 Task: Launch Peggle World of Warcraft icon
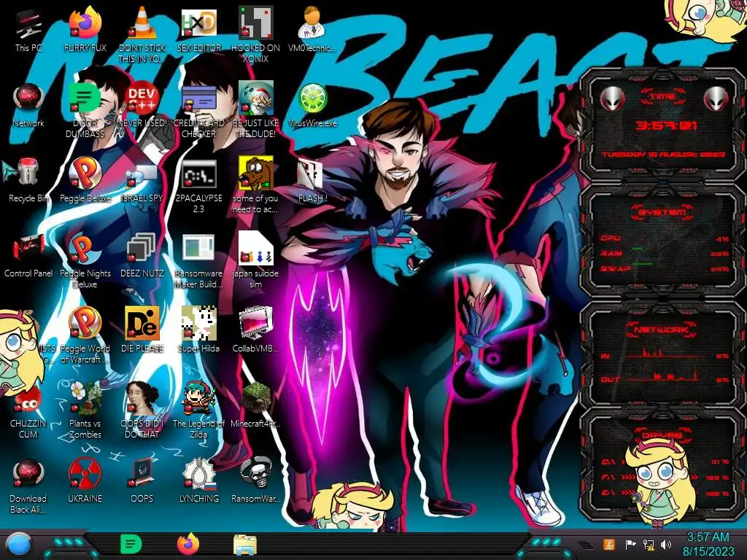click(85, 335)
